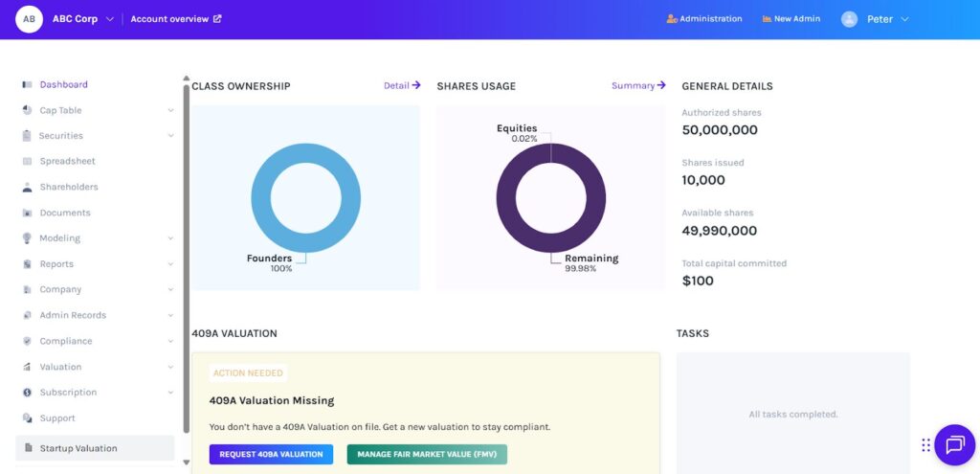Open the Peter profile dropdown arrow

click(x=905, y=19)
